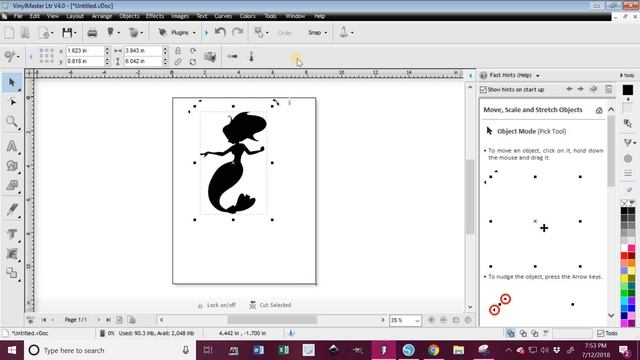Choose the Pen drawing tool

click(11, 209)
